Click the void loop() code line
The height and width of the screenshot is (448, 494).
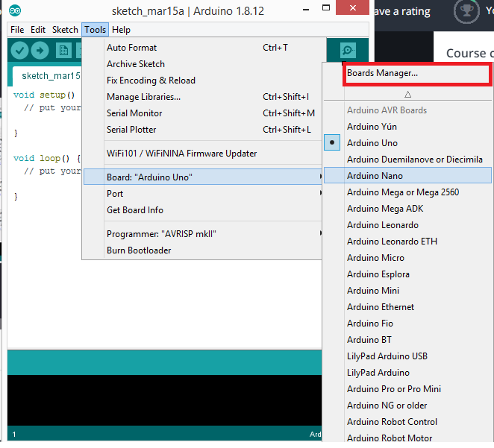point(47,158)
